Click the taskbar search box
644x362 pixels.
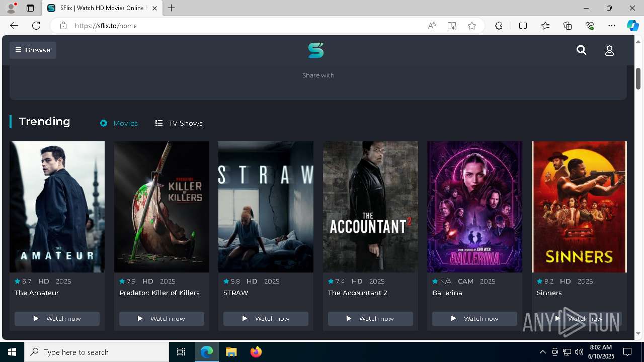click(x=97, y=352)
